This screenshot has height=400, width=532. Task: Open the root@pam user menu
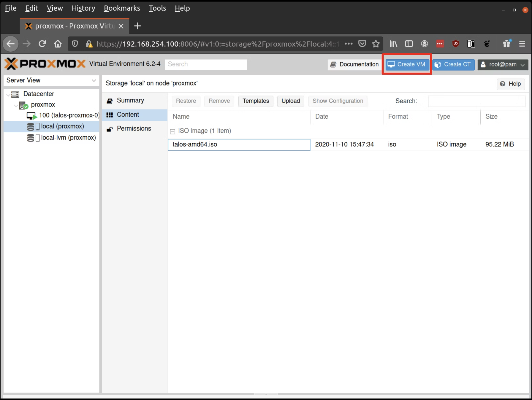(503, 64)
